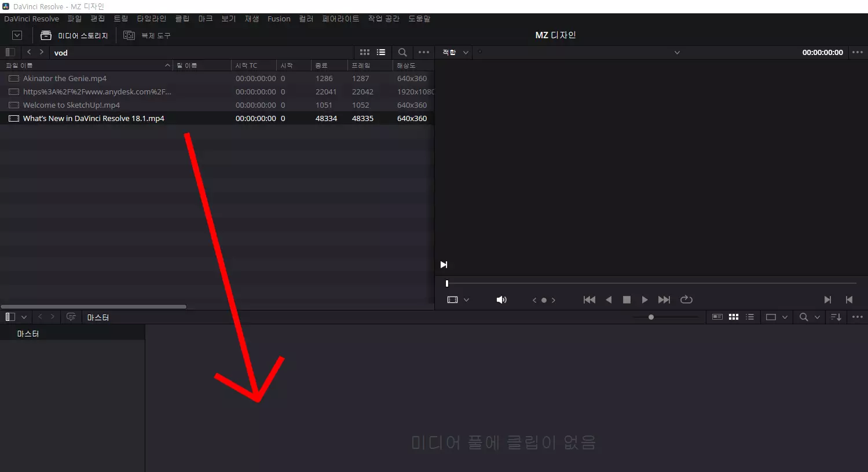Open the viewer 적합 zoom dropdown
868x472 pixels.
[x=455, y=52]
